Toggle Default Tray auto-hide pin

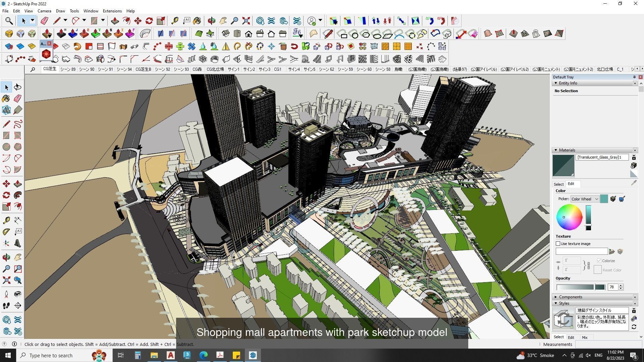[634, 77]
